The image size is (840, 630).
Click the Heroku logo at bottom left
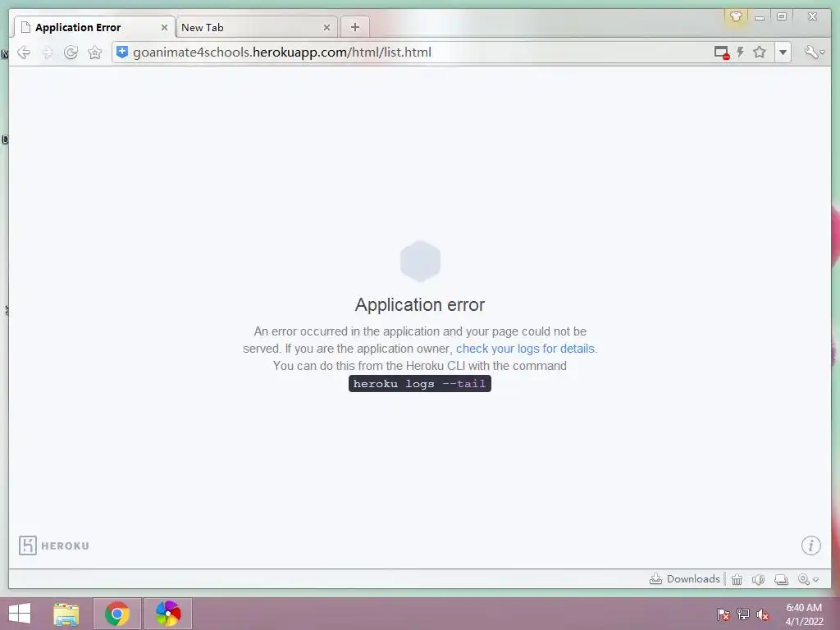[54, 546]
